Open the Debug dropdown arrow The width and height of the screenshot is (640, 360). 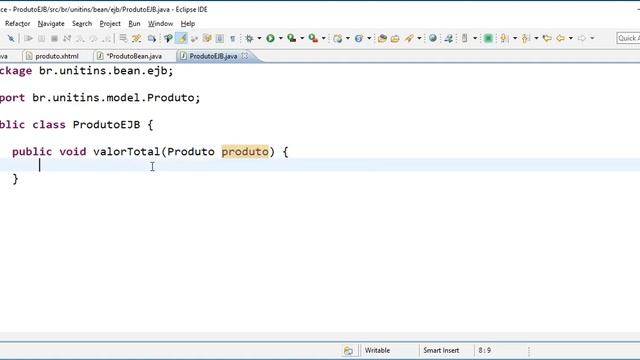pos(259,38)
